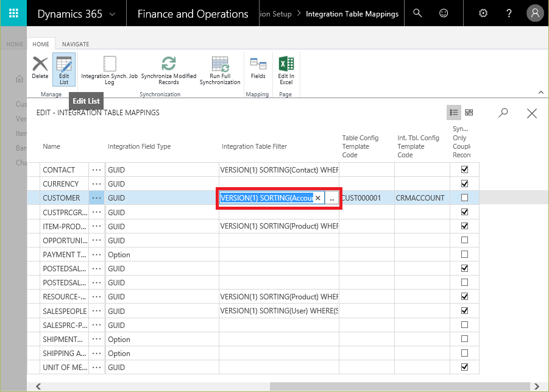Start Run Full Synchronization
The height and width of the screenshot is (392, 549).
pyautogui.click(x=220, y=70)
